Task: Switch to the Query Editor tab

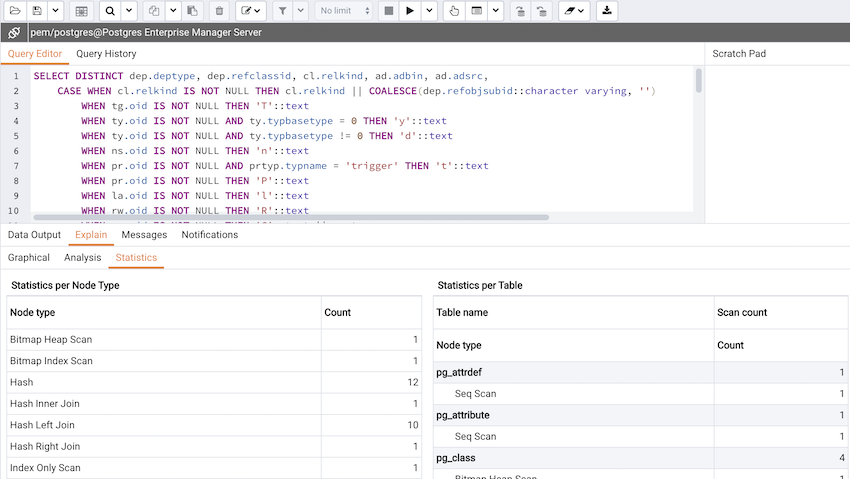Action: pyautogui.click(x=35, y=54)
